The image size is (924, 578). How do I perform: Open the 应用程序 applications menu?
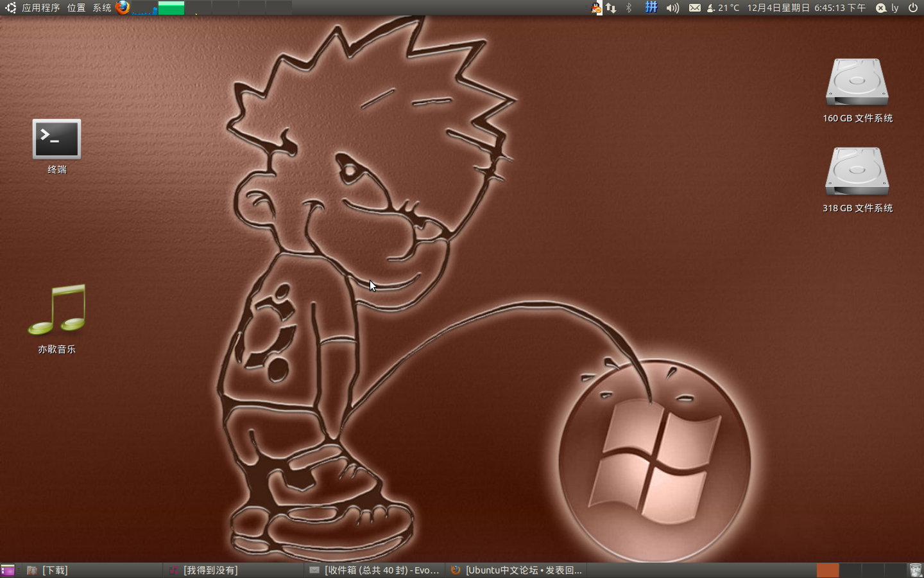point(40,8)
